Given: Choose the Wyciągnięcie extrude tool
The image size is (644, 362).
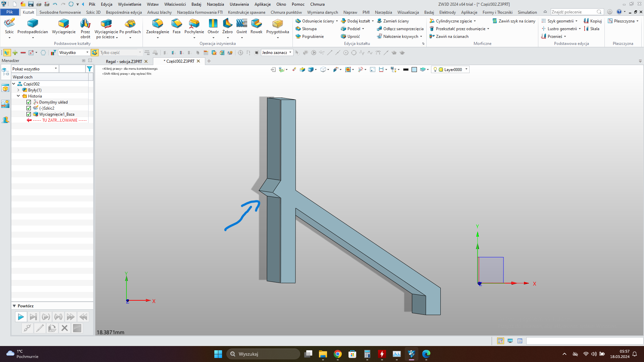Looking at the screenshot, I should 64,26.
